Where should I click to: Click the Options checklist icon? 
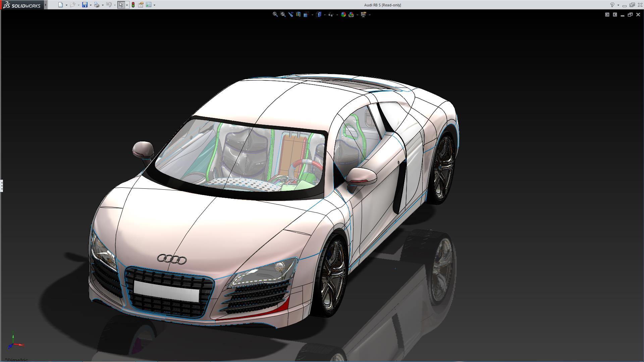[149, 5]
